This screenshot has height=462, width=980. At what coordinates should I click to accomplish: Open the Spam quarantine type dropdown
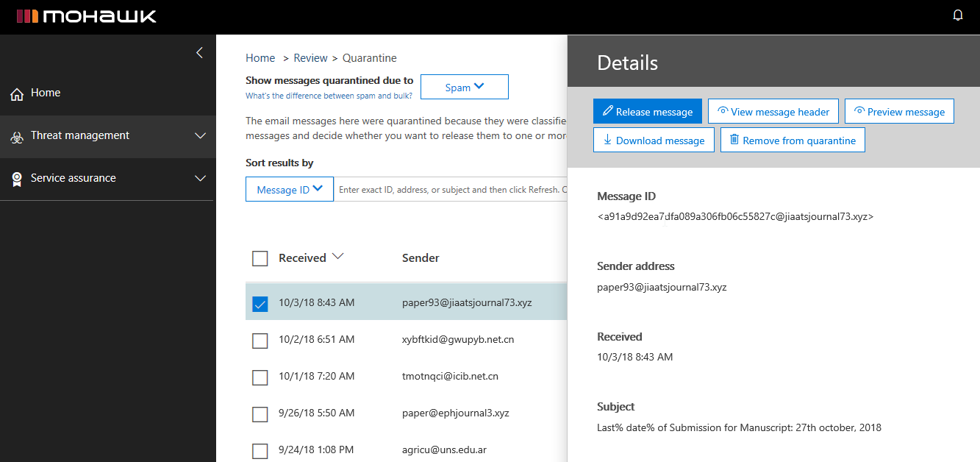click(465, 88)
